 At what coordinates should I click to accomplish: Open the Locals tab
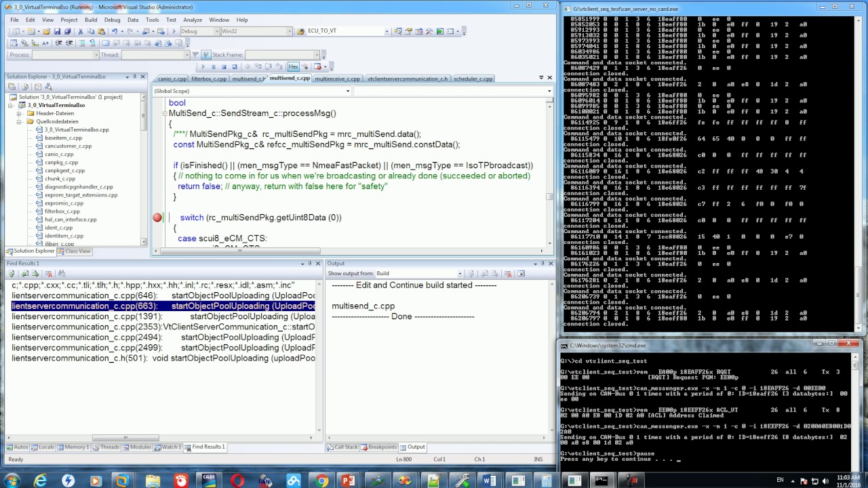43,447
